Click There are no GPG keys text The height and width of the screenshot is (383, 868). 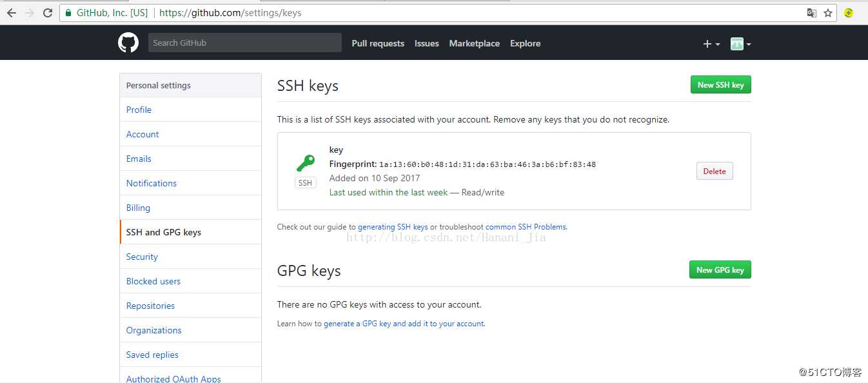pyautogui.click(x=379, y=304)
